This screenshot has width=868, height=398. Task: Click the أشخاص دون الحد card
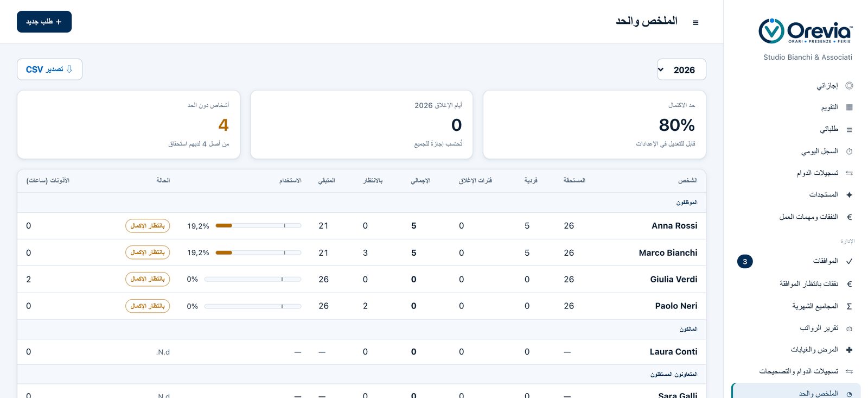[x=129, y=125]
